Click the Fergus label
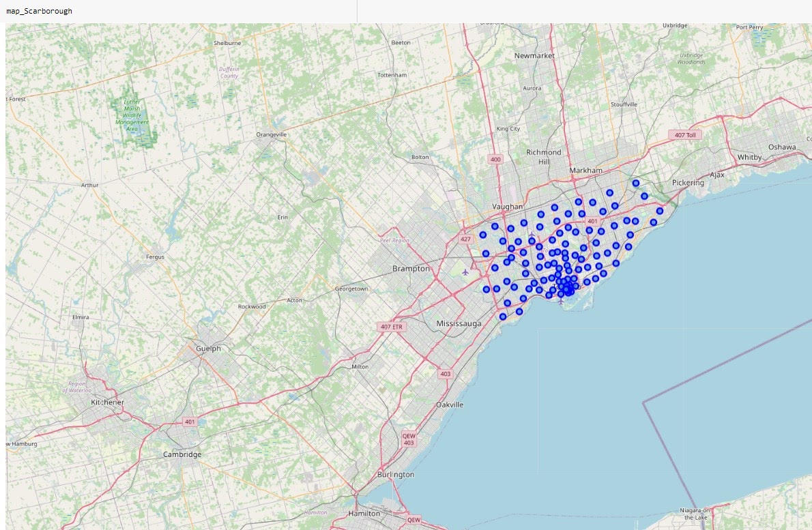This screenshot has height=530, width=812. [x=156, y=256]
